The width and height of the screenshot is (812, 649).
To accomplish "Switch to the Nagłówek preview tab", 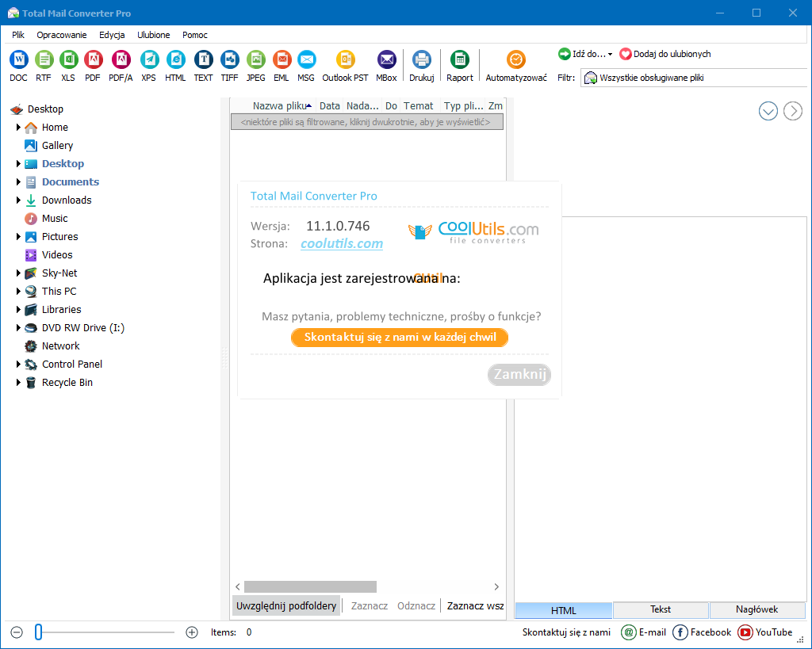I will 756,609.
